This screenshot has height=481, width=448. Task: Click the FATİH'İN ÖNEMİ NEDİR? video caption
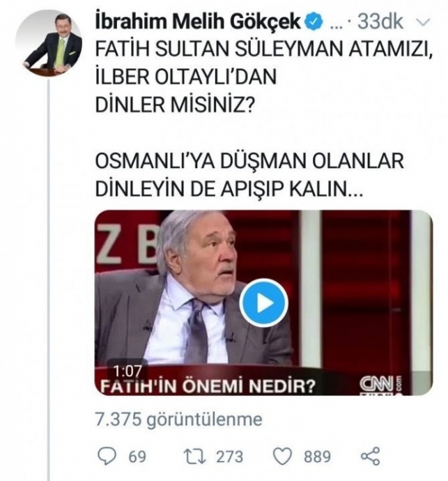(x=208, y=387)
